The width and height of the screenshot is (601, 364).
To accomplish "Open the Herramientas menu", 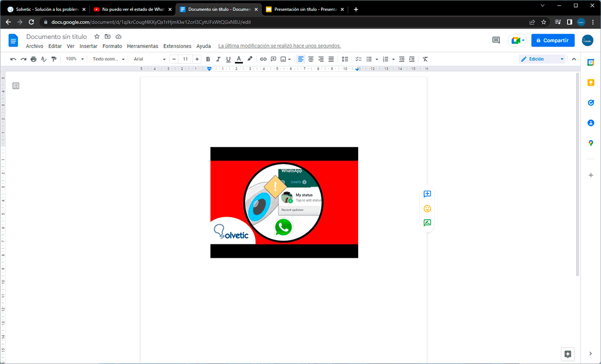I will [x=142, y=46].
